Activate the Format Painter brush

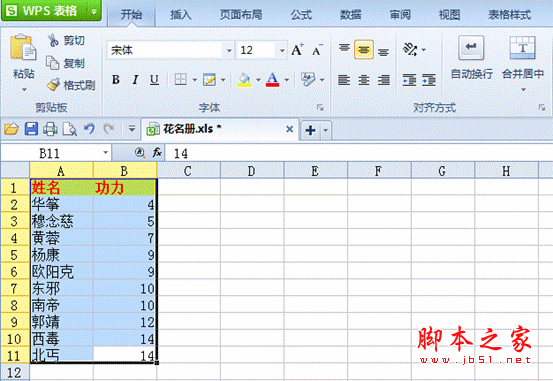[53, 85]
